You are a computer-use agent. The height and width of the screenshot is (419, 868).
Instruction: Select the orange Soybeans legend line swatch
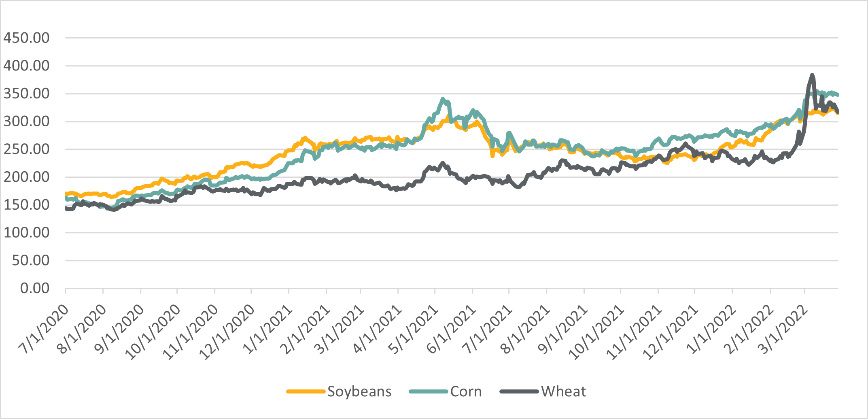[x=306, y=392]
